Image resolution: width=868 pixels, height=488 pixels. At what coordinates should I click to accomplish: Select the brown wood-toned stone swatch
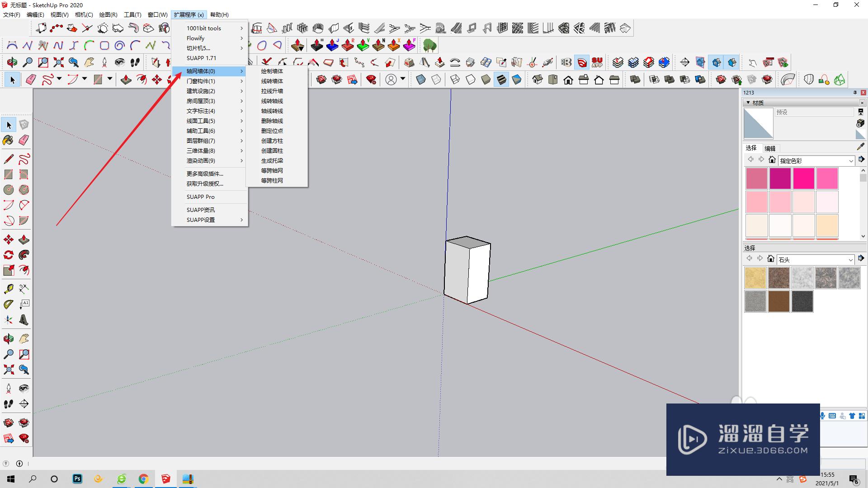coord(779,301)
